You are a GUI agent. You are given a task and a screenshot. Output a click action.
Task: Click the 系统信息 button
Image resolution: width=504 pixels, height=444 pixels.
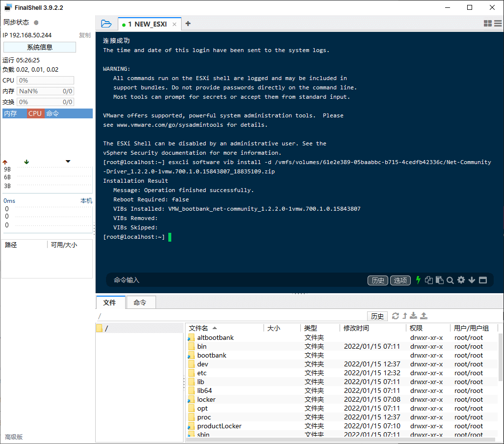[x=40, y=47]
